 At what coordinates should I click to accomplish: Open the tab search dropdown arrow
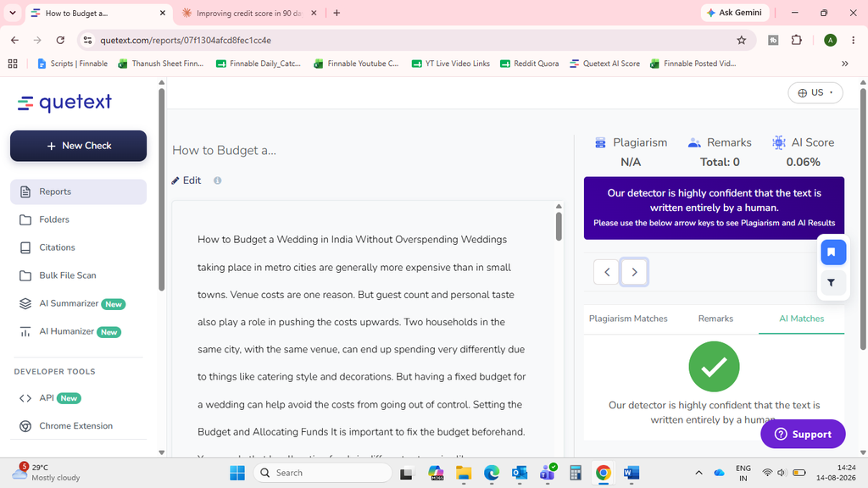pos(12,13)
